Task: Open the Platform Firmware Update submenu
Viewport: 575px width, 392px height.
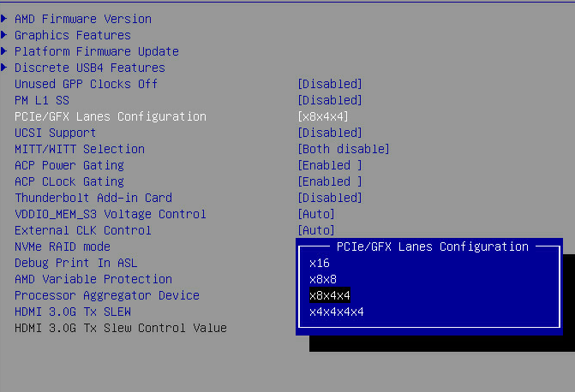Action: [97, 51]
